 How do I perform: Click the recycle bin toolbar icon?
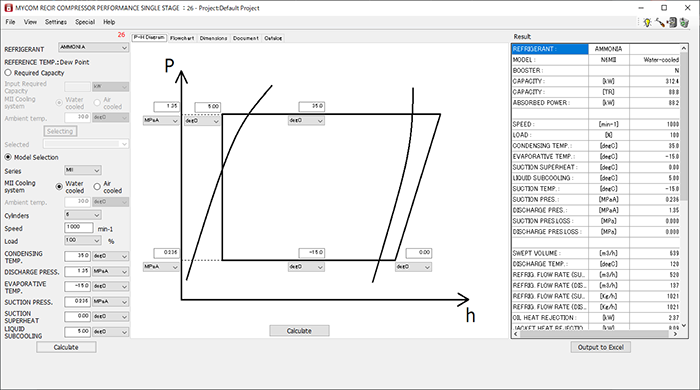coord(684,22)
